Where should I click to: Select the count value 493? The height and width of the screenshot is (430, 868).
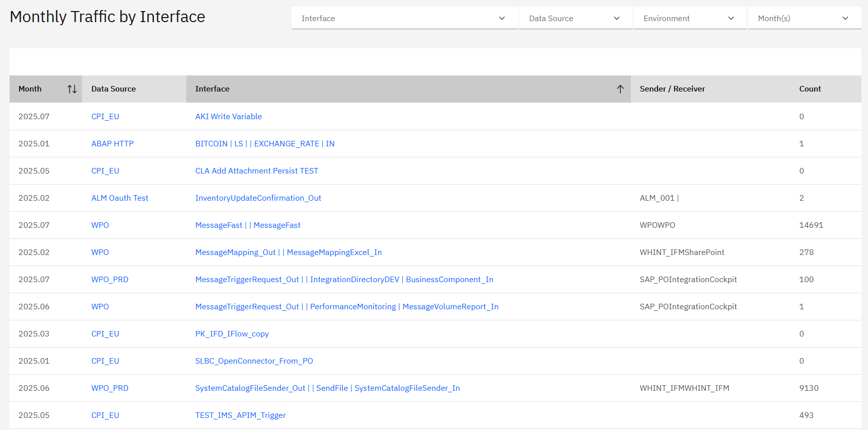coord(806,415)
